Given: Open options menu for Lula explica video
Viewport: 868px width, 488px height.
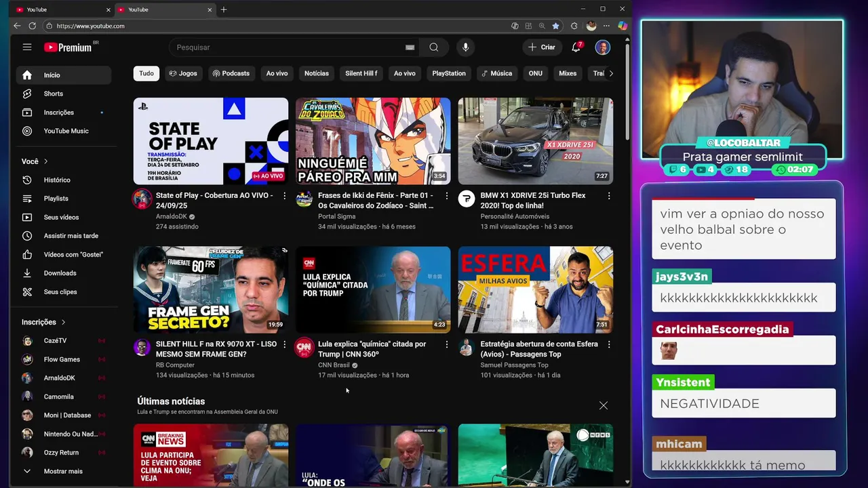Looking at the screenshot, I should (x=446, y=344).
